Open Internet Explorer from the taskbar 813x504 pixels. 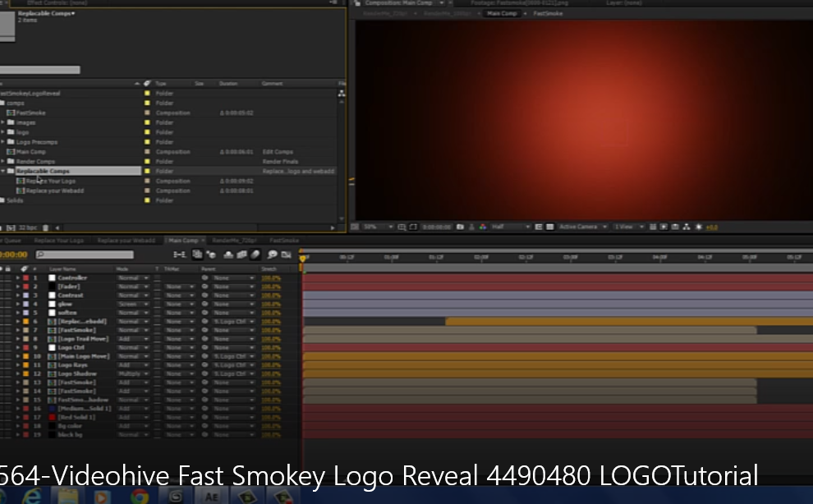[32, 497]
